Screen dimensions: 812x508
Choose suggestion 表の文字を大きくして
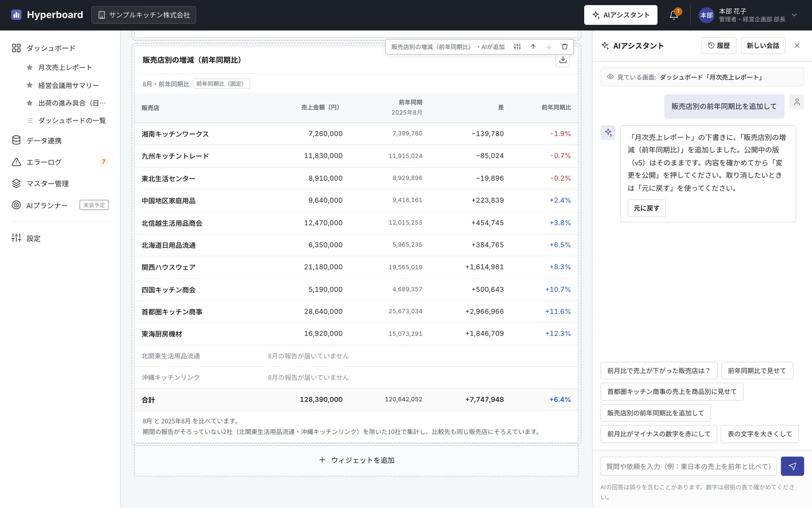760,434
